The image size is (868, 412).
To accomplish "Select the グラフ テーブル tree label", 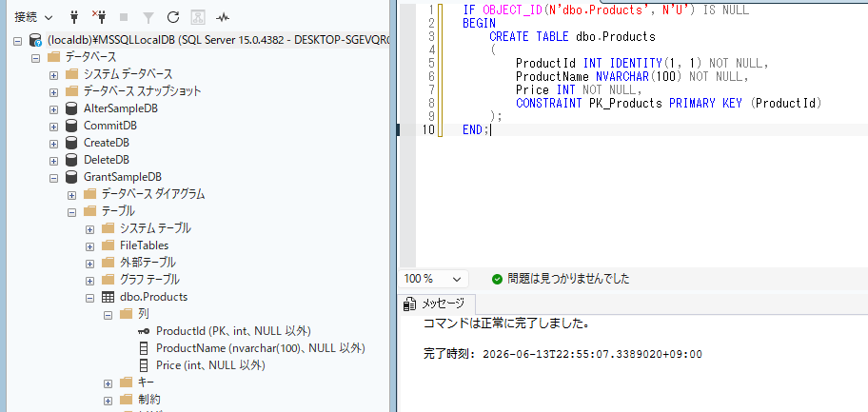I will coord(149,280).
